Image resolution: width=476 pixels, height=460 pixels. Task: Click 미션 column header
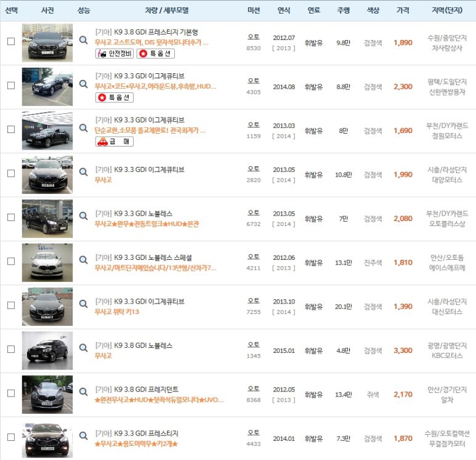[254, 10]
